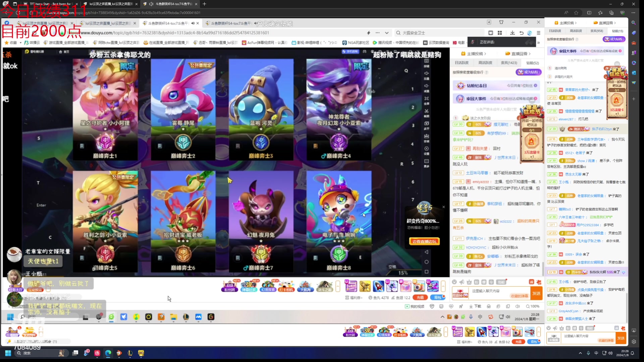Tick small square box on 巅峰弈士1 card

82,146
